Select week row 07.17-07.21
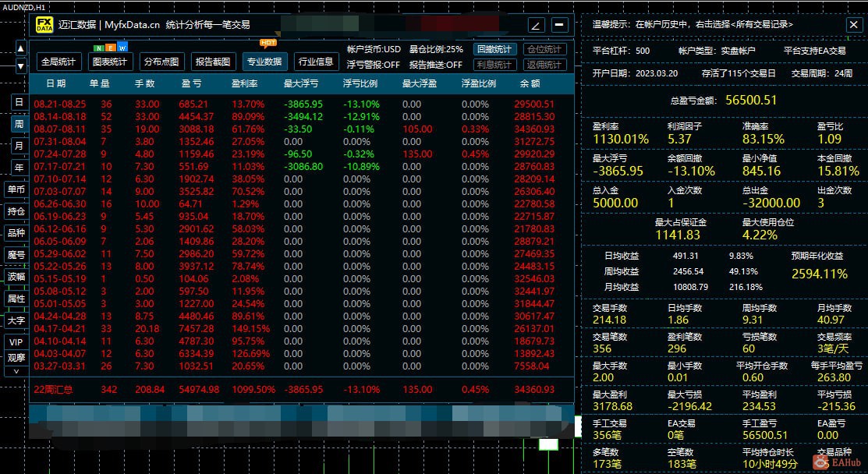 [301, 167]
